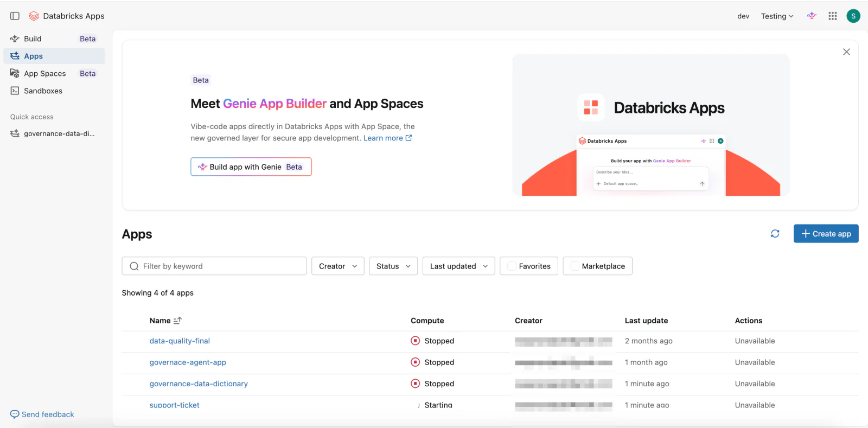Image resolution: width=868 pixels, height=428 pixels.
Task: Enable the Favorites filter checkbox
Action: (x=512, y=266)
